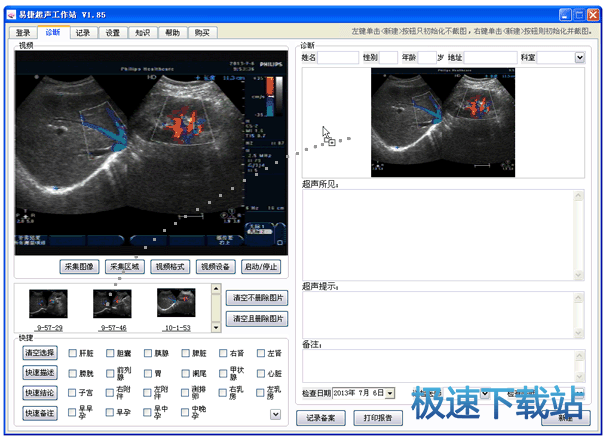This screenshot has height=440, width=605.
Task: Click the 地址 input field
Action: pyautogui.click(x=490, y=58)
